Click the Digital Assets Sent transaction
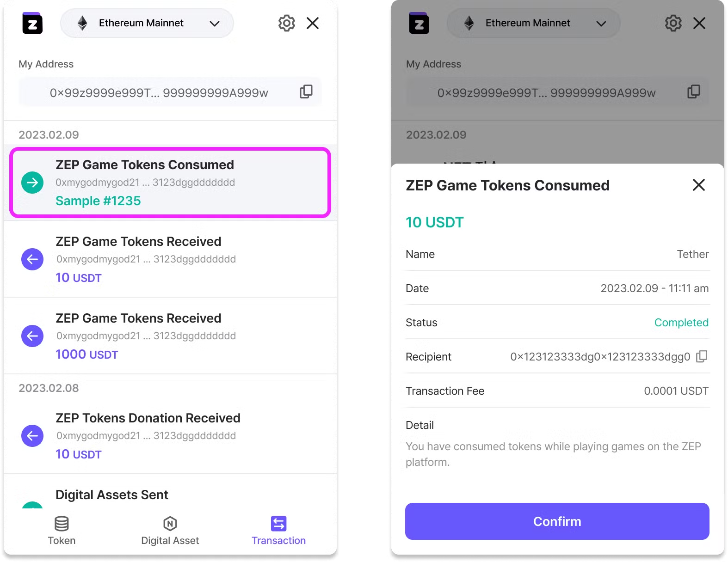This screenshot has height=562, width=728. pyautogui.click(x=170, y=495)
